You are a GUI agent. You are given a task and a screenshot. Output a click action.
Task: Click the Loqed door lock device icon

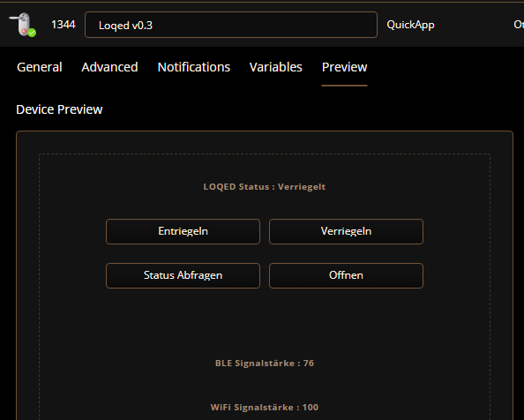tap(22, 25)
